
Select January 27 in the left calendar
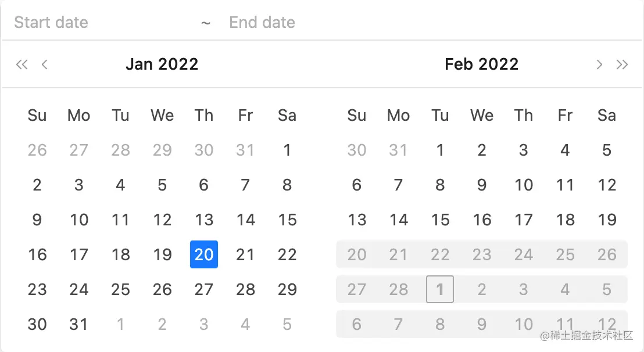tap(204, 289)
